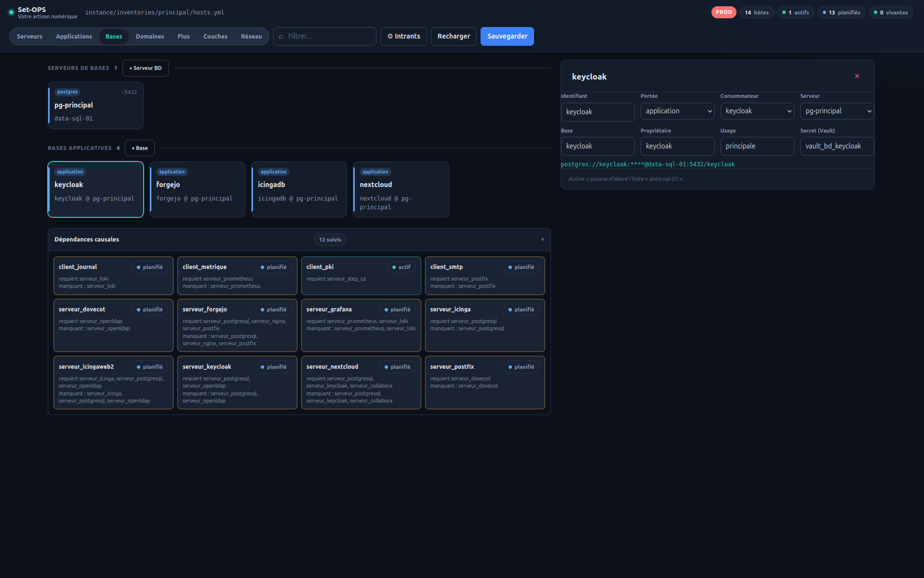Open the serveur_grafana dependency card
The height and width of the screenshot is (578, 924).
pos(361,325)
